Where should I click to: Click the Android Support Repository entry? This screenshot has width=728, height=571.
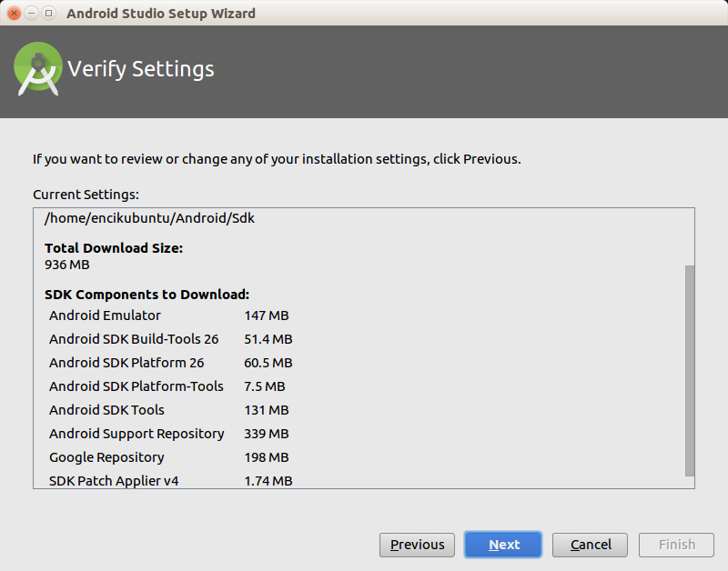pyautogui.click(x=136, y=434)
